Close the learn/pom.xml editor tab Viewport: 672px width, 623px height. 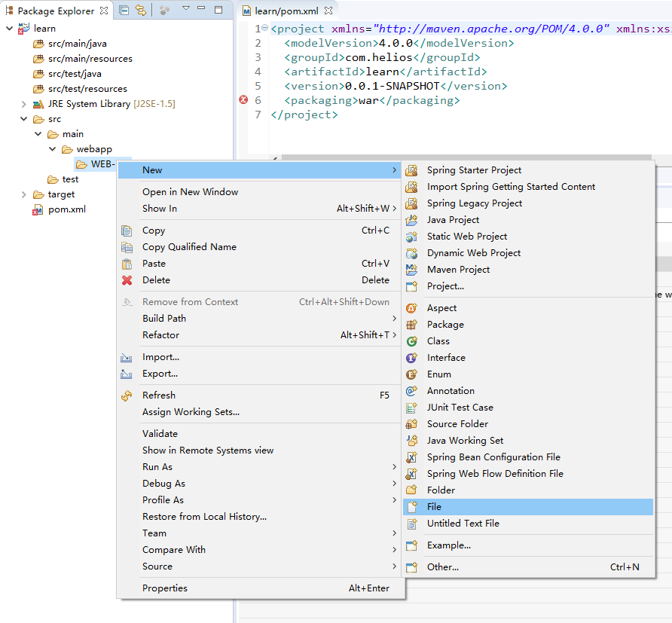(328, 11)
